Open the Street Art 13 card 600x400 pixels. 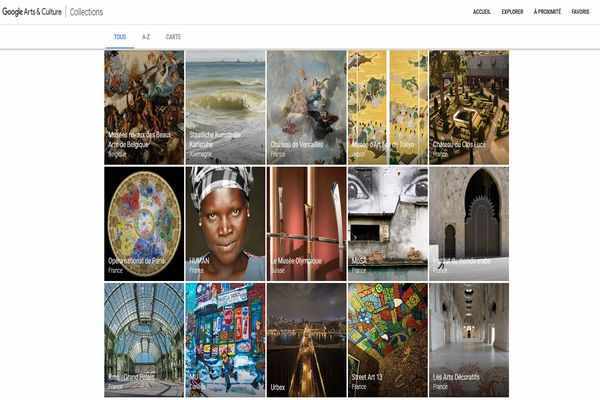click(x=388, y=340)
